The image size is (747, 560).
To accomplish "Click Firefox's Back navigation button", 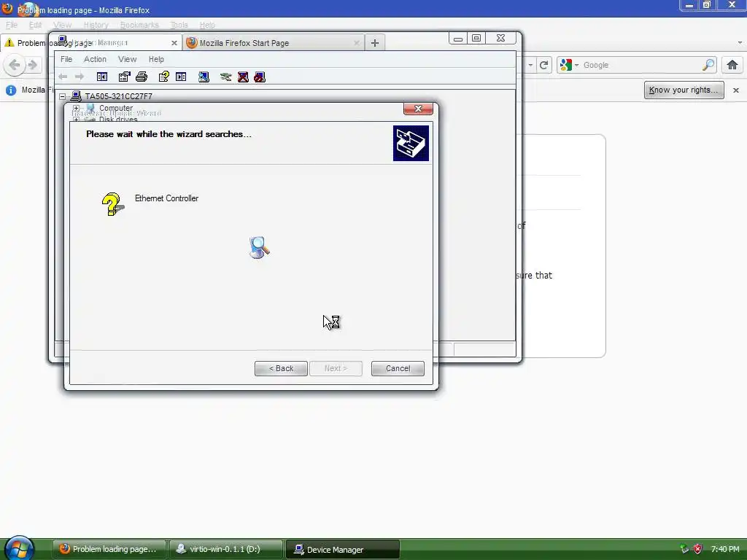I will coord(14,65).
